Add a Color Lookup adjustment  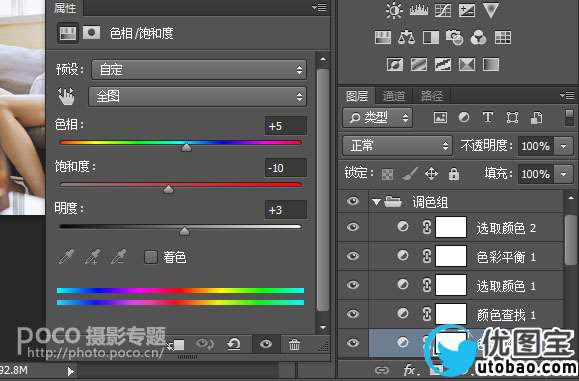pyautogui.click(x=503, y=38)
